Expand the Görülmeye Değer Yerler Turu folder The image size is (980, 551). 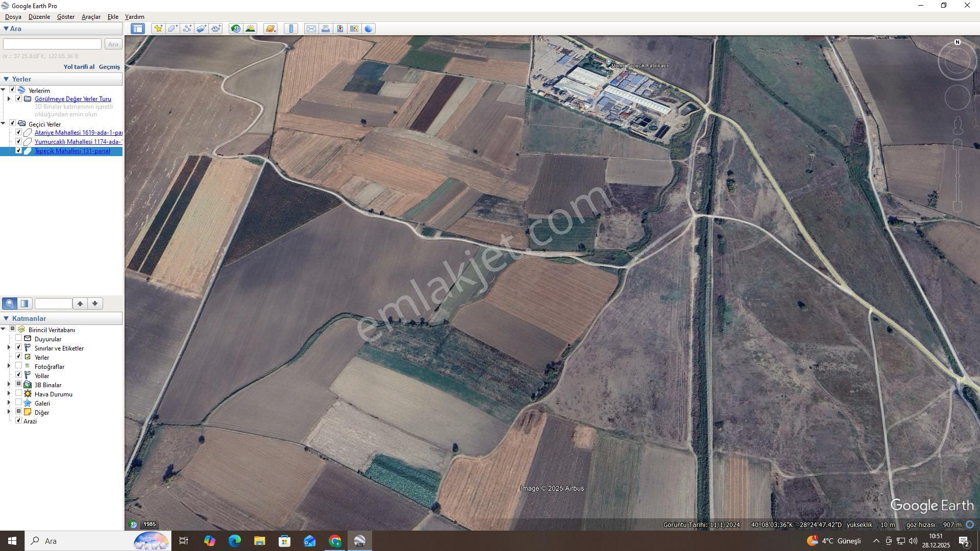(x=9, y=99)
